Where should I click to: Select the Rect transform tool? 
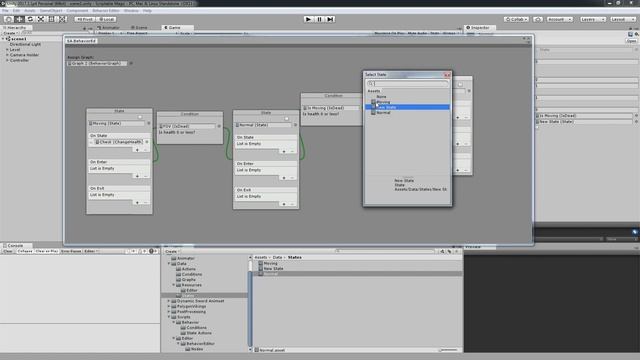coord(51,19)
